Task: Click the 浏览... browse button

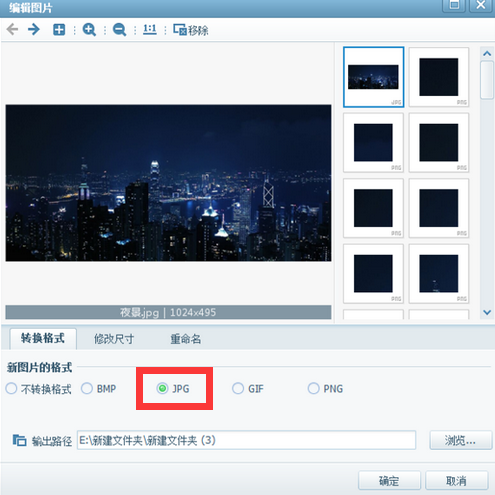Action: coord(460,440)
